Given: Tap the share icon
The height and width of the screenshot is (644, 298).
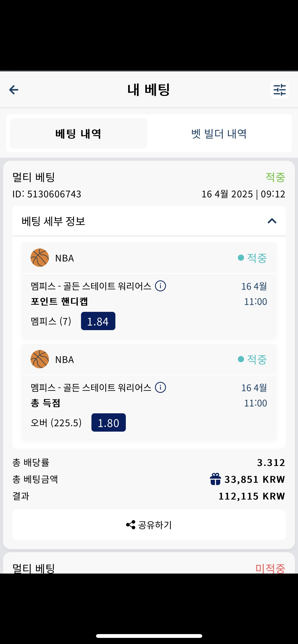Looking at the screenshot, I should pos(131,525).
